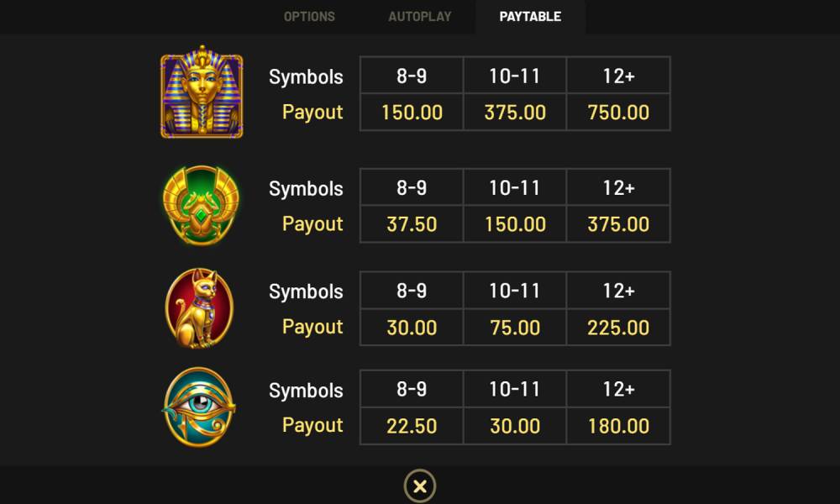Screen dimensions: 840x504
Task: Close the paytable with the X button
Action: tap(420, 486)
